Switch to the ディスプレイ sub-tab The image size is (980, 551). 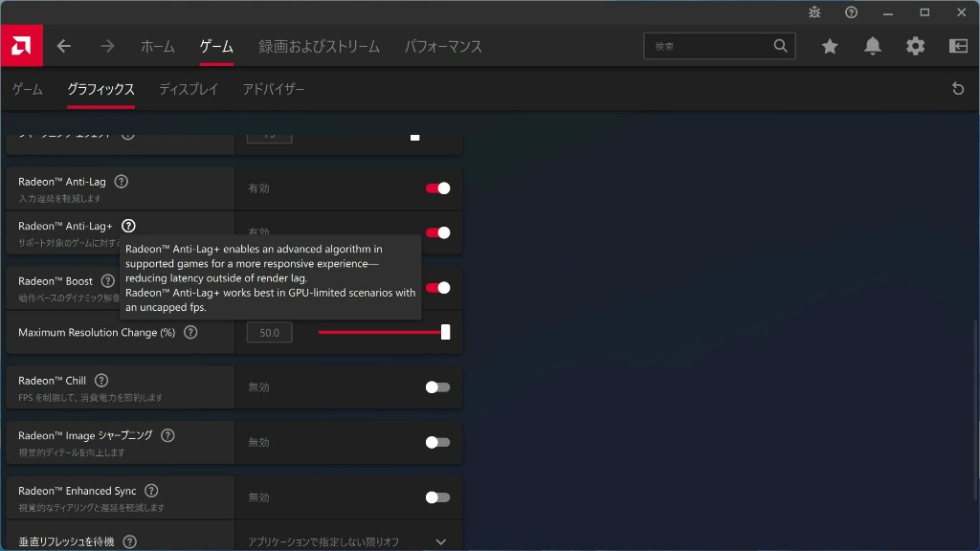189,89
